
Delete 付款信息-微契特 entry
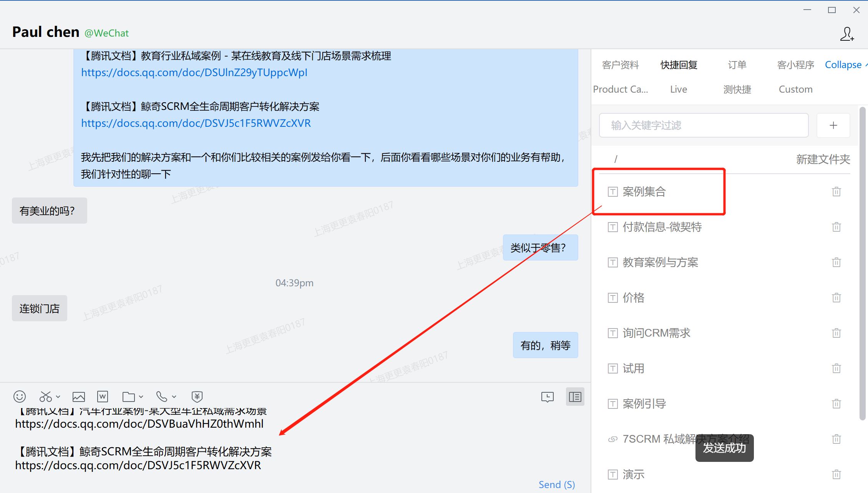point(836,227)
